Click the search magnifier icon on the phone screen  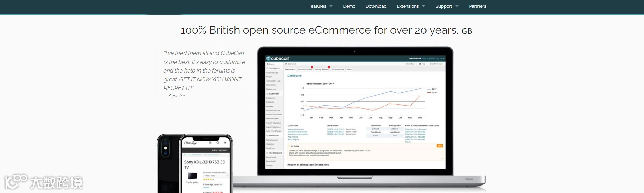[218, 143]
